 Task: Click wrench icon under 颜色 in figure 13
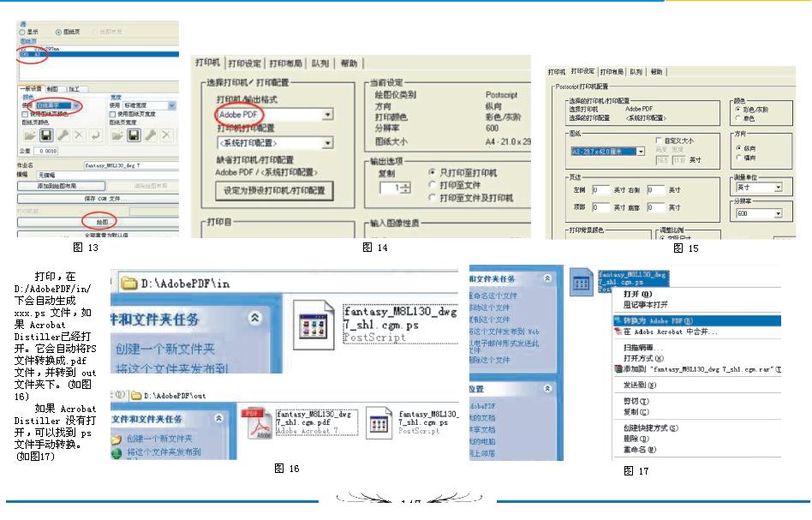[63, 135]
